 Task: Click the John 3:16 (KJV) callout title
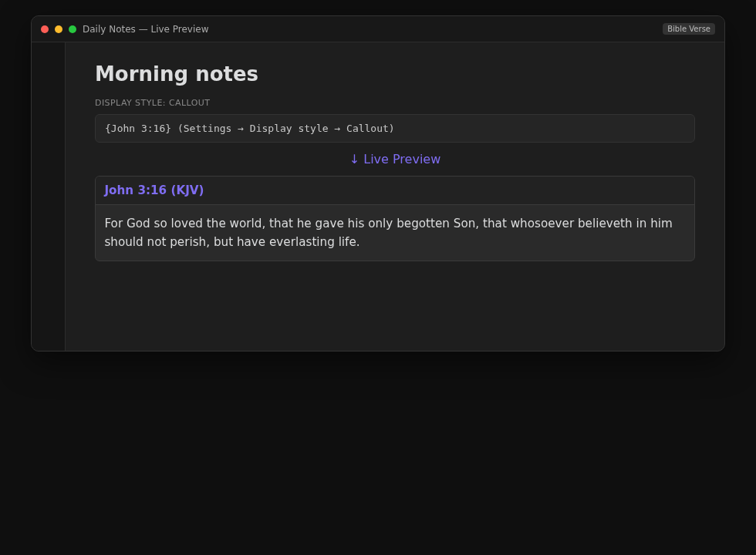154,190
